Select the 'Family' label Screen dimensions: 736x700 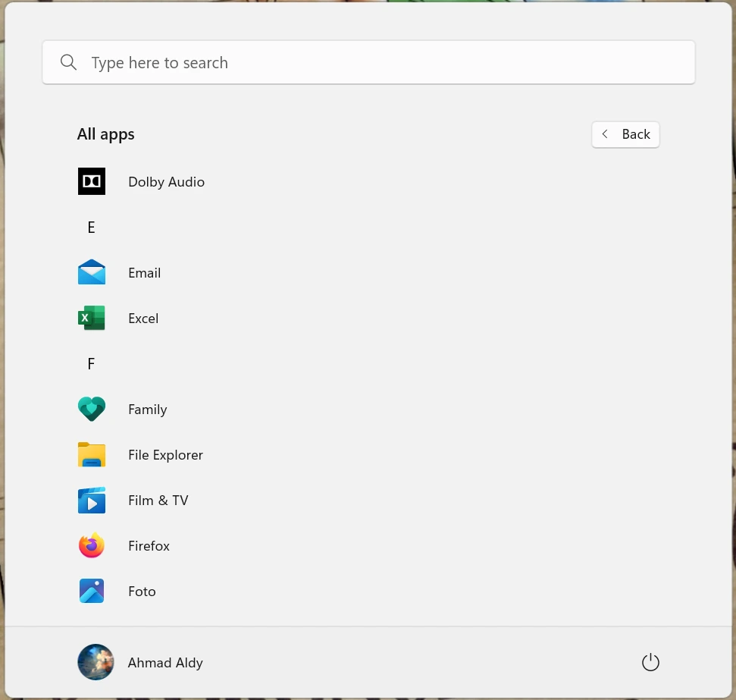pyautogui.click(x=147, y=410)
